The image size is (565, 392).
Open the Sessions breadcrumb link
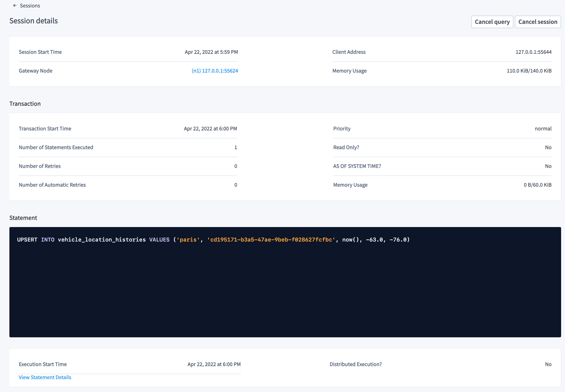point(30,5)
